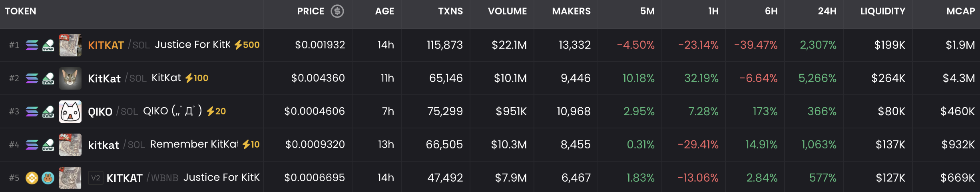Sort table by 24H column header
Image resolution: width=980 pixels, height=192 pixels.
click(827, 11)
